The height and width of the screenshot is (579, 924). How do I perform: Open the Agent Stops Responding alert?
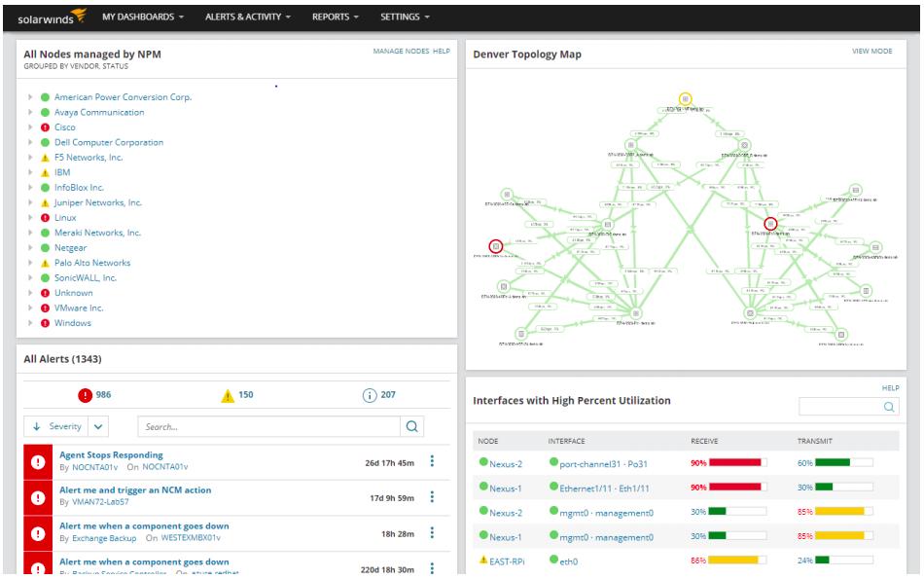pos(112,454)
